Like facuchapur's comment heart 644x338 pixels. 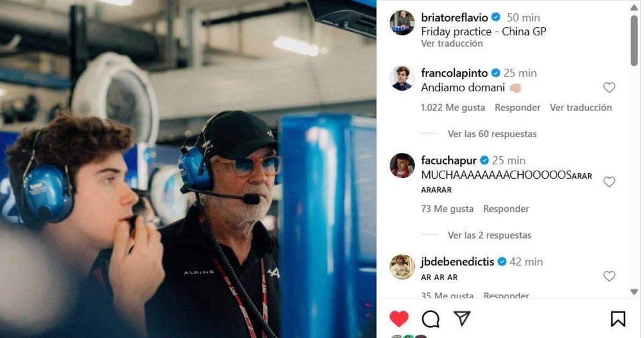point(609,182)
